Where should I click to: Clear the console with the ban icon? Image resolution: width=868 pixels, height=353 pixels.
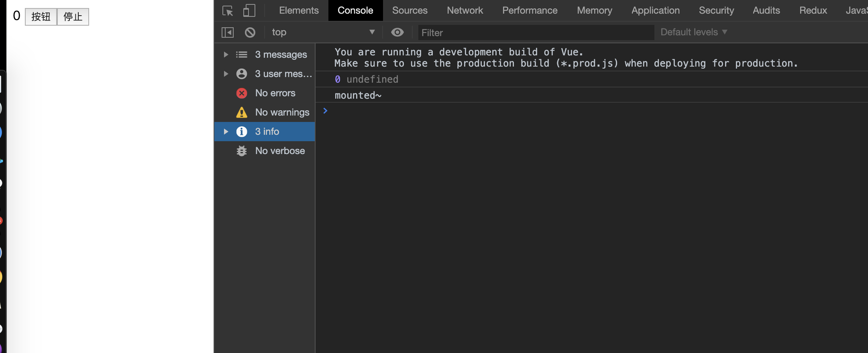click(250, 32)
